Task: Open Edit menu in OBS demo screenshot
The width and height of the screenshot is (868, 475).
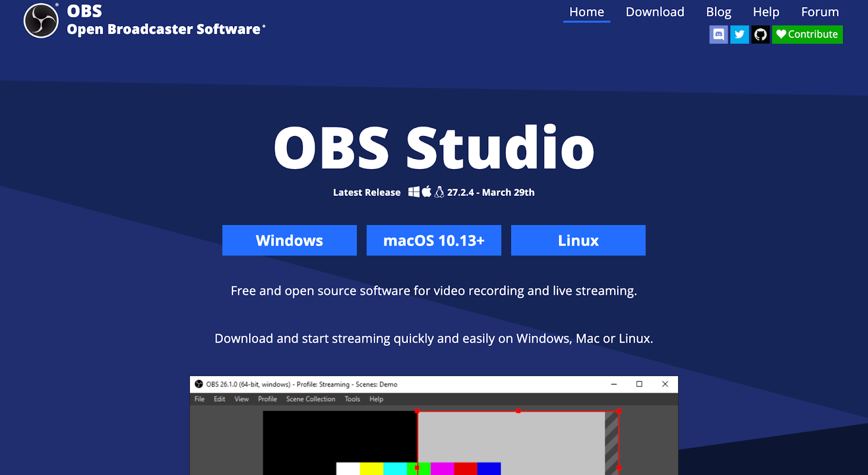Action: click(219, 399)
